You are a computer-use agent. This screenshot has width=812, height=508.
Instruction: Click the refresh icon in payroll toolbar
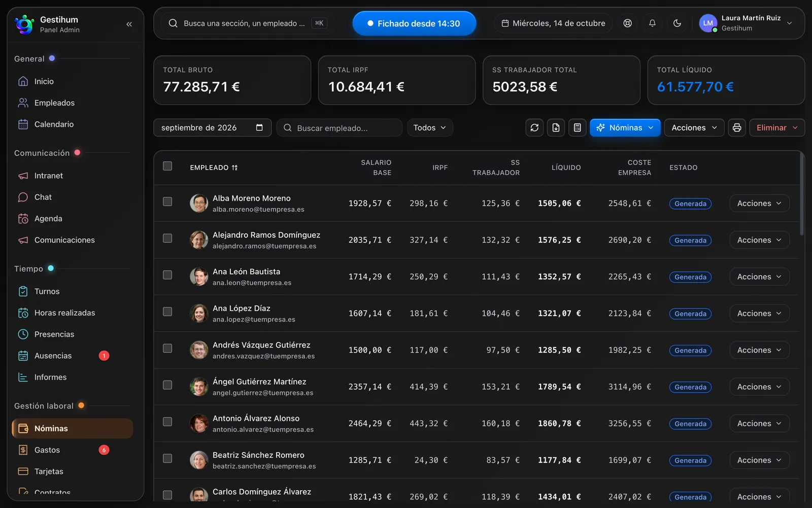pyautogui.click(x=534, y=128)
